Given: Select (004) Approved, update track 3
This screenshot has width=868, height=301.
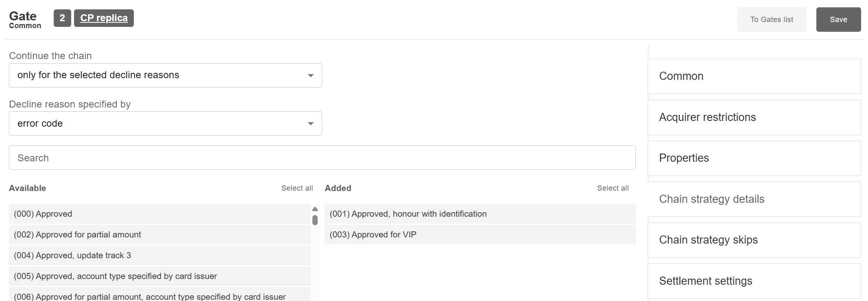Looking at the screenshot, I should coord(159,255).
